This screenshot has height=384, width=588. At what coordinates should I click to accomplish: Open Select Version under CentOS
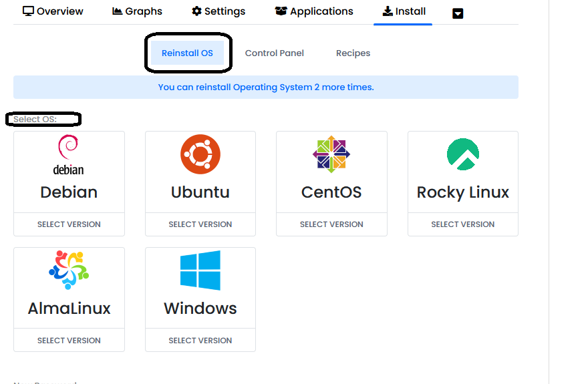coord(331,224)
